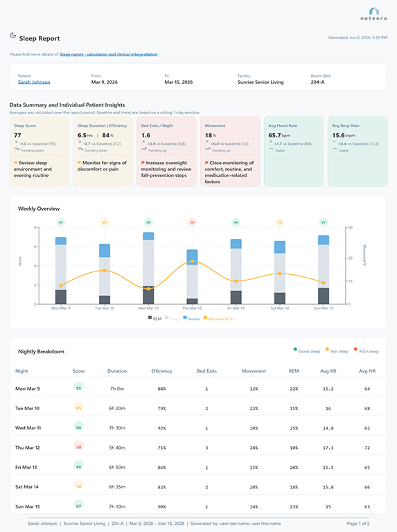The width and height of the screenshot is (397, 532).
Task: Click the Duration column header
Action: [x=117, y=371]
